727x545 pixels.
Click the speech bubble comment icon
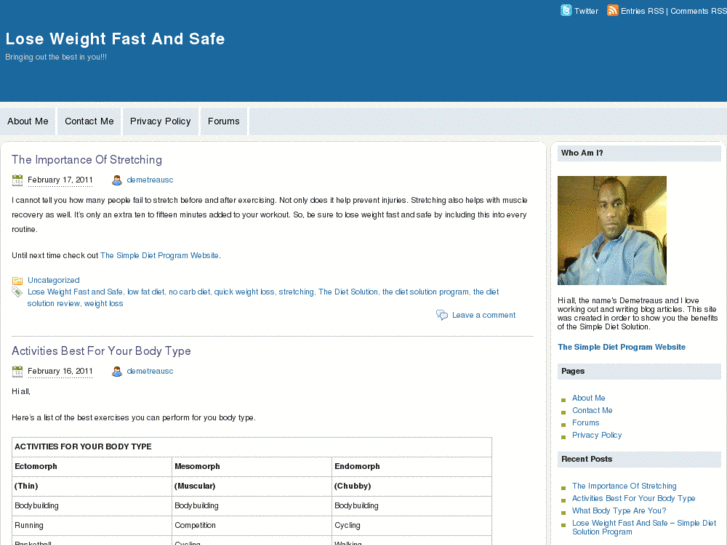tap(442, 315)
